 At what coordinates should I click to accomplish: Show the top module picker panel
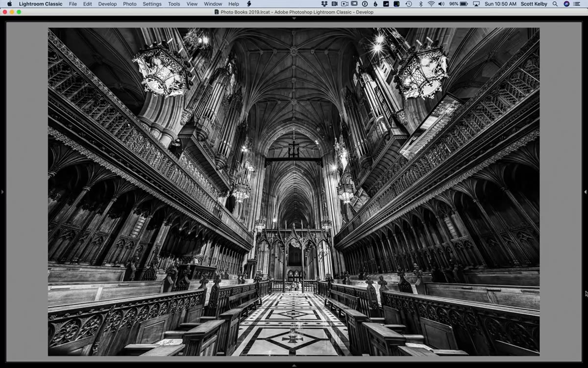pos(294,18)
